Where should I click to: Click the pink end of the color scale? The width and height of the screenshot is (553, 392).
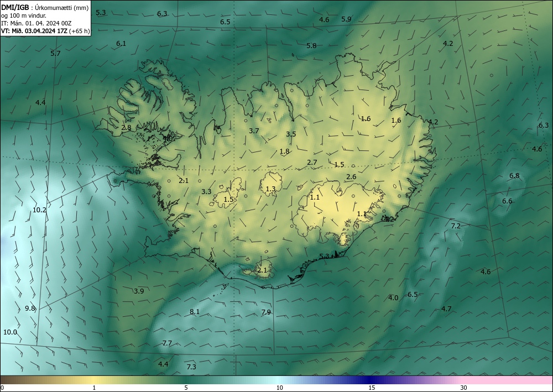pyautogui.click(x=508, y=380)
